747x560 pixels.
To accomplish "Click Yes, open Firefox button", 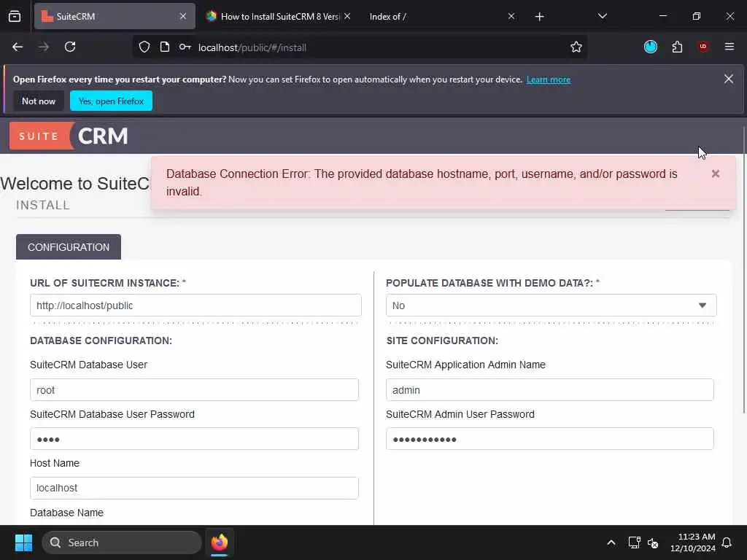I will pos(111,101).
